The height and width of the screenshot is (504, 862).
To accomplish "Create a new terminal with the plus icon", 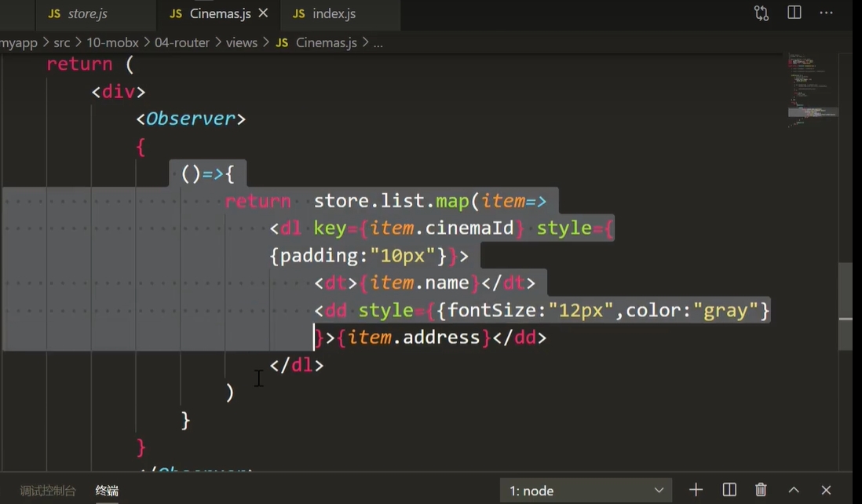I will [696, 490].
